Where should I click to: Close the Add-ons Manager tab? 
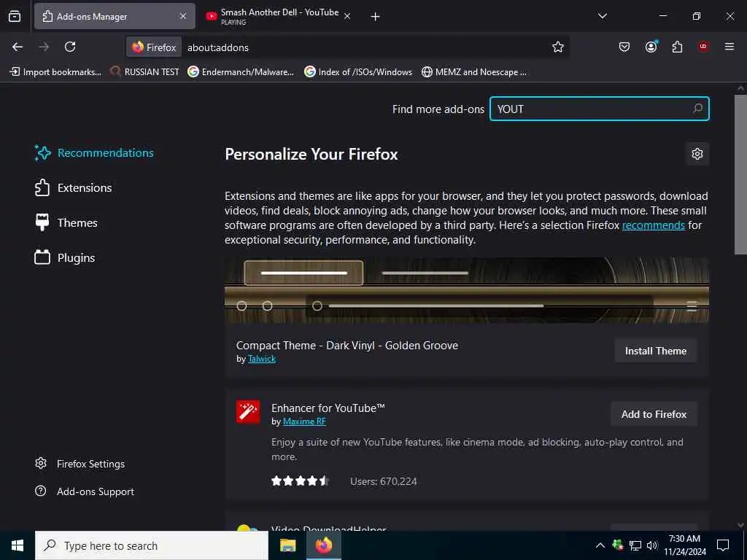tap(183, 16)
